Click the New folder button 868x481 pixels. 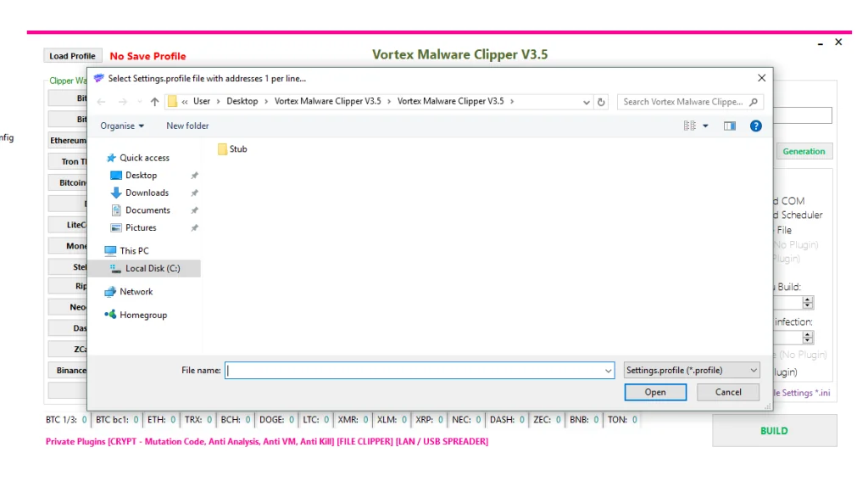click(187, 126)
